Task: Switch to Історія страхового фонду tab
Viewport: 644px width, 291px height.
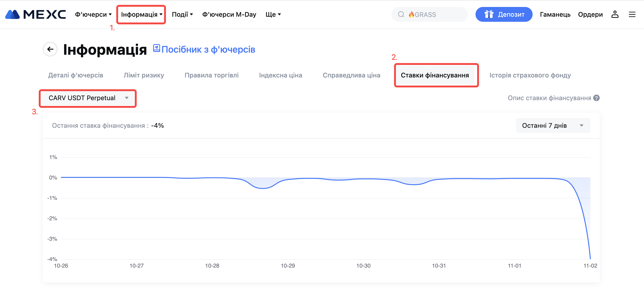Action: pos(530,75)
